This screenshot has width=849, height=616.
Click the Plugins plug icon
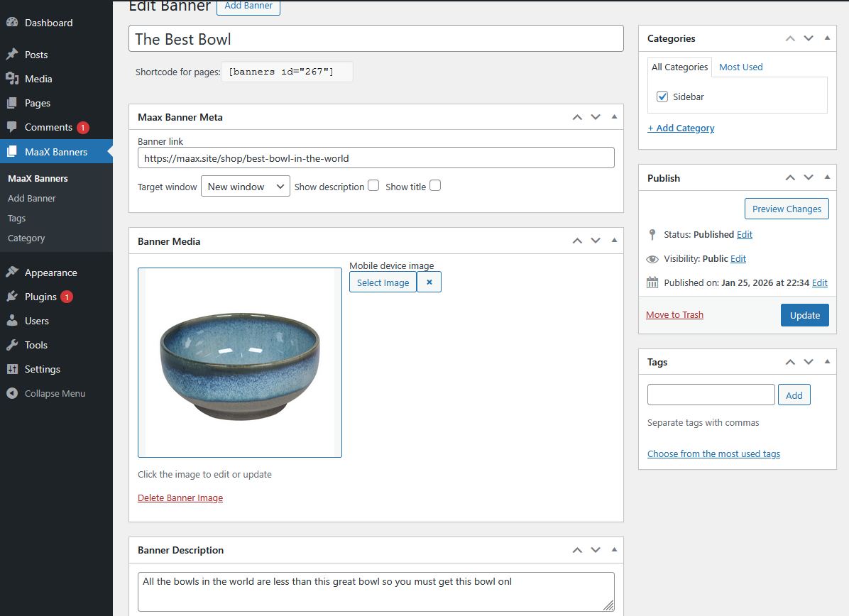click(x=12, y=297)
